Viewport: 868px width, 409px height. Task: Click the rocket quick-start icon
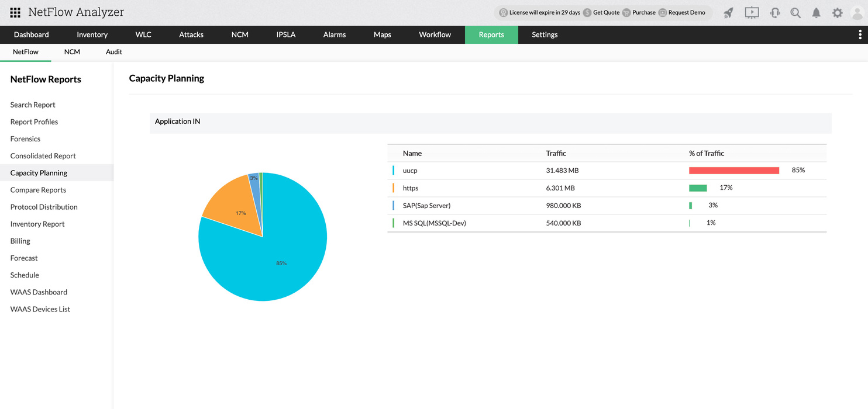tap(729, 12)
